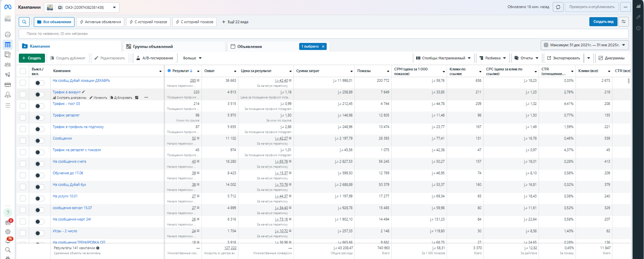
Task: Open the Help question mark icon
Action: point(8,212)
